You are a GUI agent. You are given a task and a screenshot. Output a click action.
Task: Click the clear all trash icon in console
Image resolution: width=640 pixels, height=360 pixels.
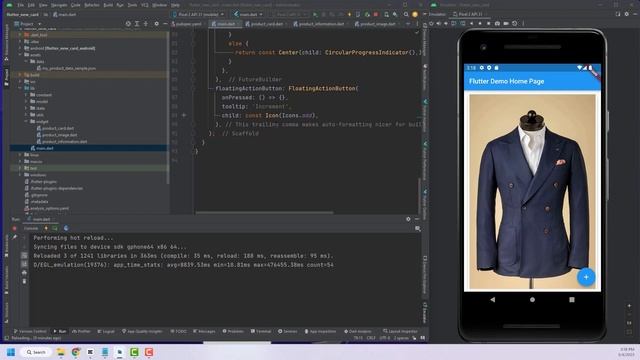[24, 281]
